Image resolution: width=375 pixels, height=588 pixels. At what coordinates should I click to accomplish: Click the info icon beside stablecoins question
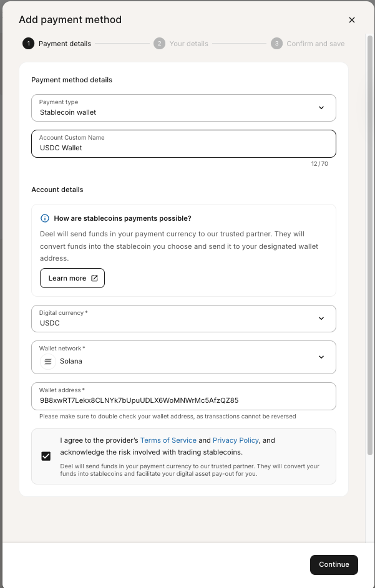click(x=45, y=218)
